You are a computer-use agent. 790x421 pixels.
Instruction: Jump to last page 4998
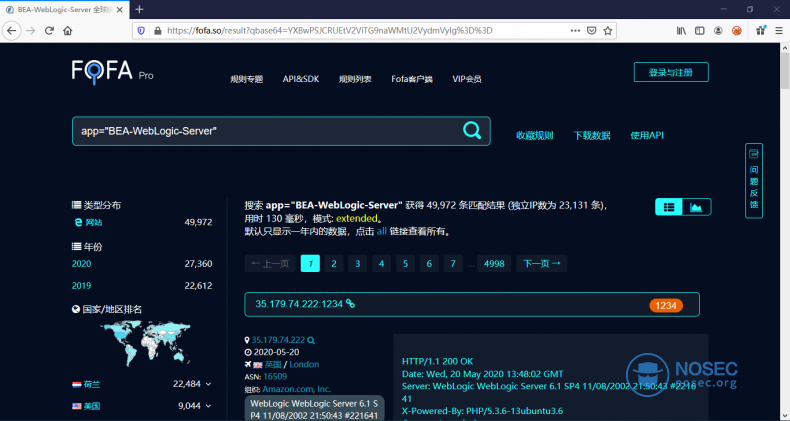pos(494,263)
